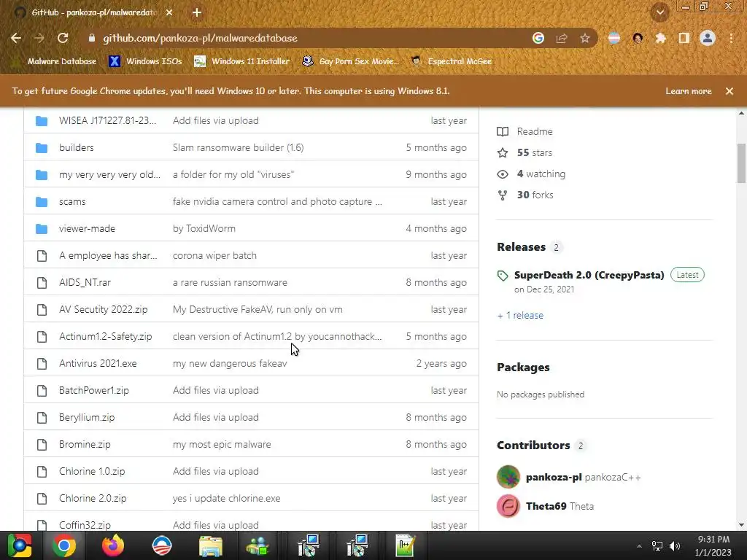Open the Windows ISOs bookmark
This screenshot has width=747, height=560.
[x=146, y=61]
